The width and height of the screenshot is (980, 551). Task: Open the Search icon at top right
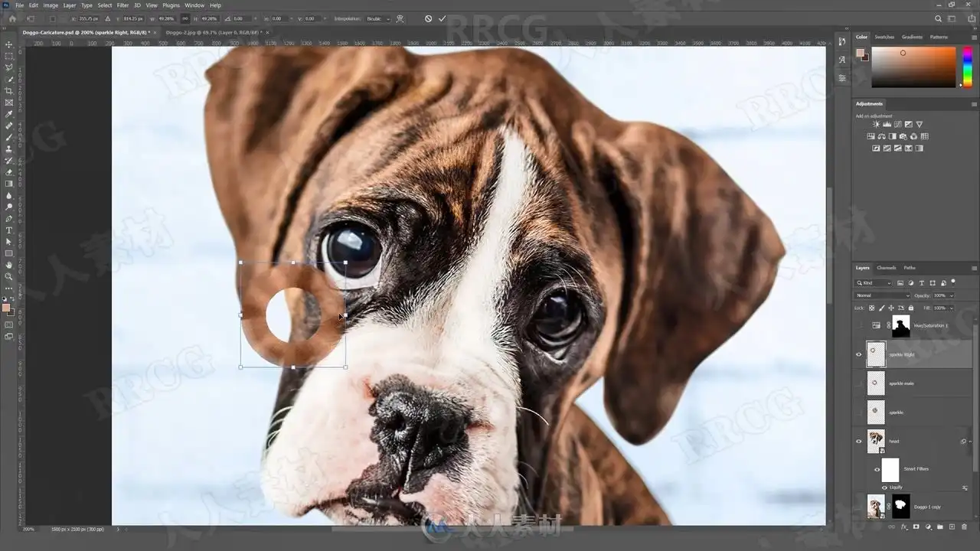pyautogui.click(x=939, y=18)
